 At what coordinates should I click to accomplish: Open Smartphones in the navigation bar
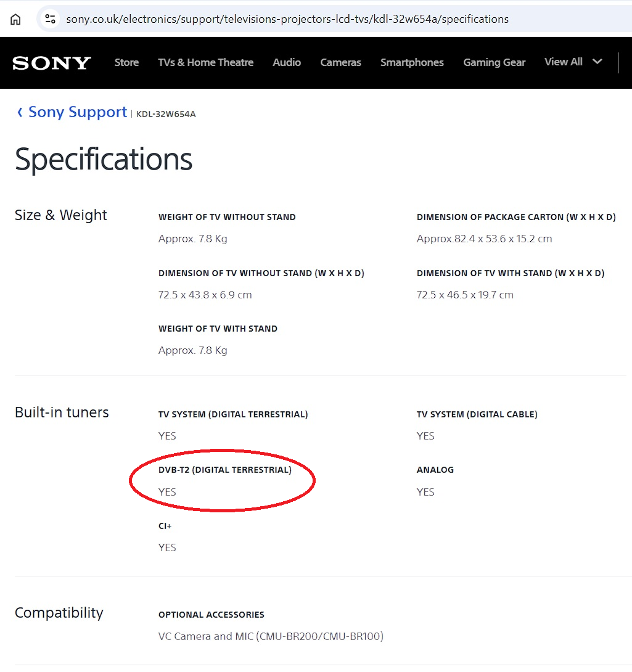412,62
